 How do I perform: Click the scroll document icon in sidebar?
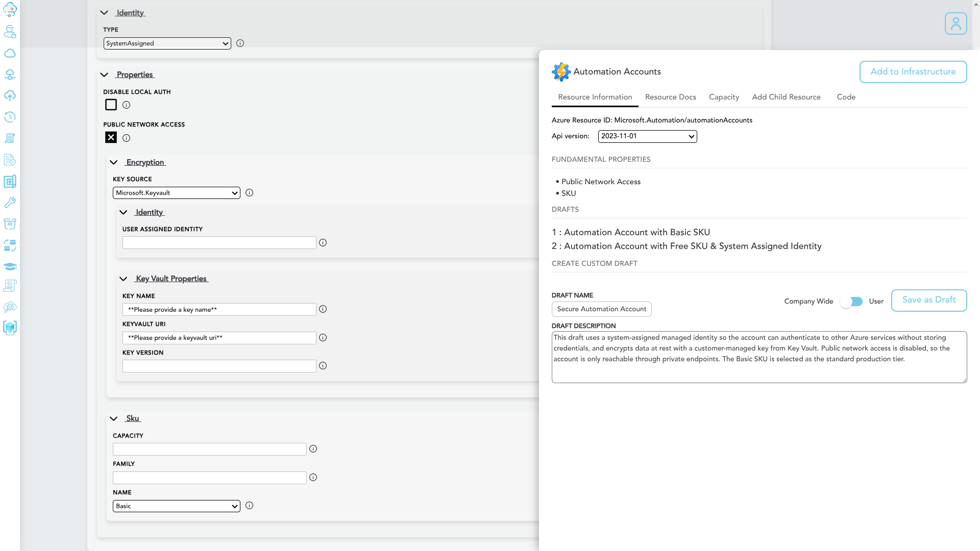10,138
